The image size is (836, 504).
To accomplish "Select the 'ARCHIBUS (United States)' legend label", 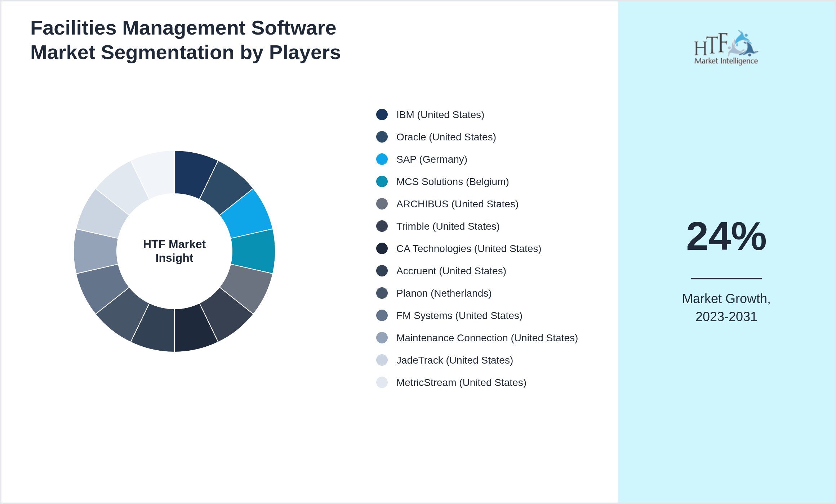I will 457,204.
